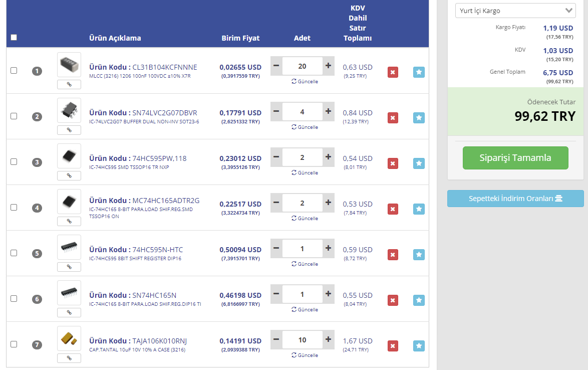Remove CL31B104KCFNNNE item with red X
This screenshot has height=370, width=588.
pos(393,72)
